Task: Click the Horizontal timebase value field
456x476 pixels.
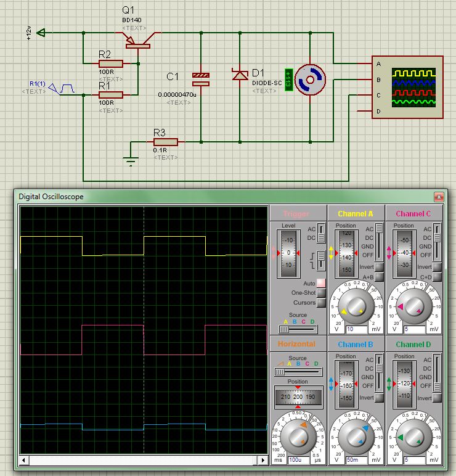Action: tap(298, 460)
